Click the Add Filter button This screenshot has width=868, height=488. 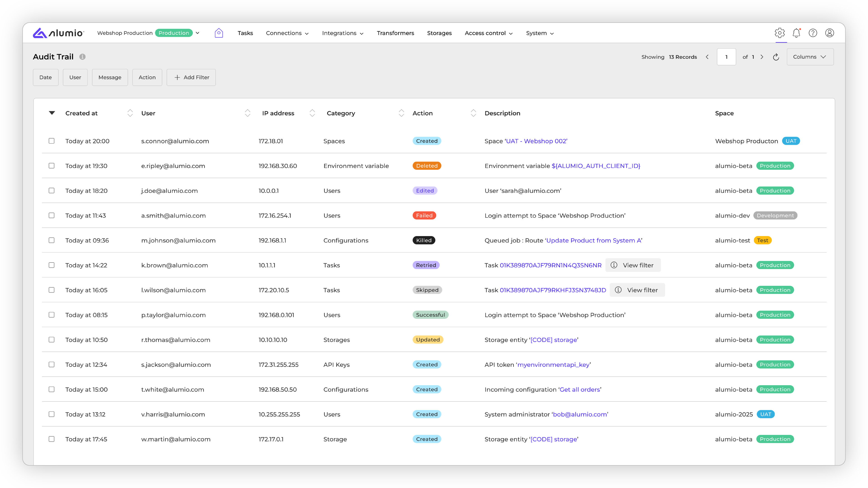[191, 77]
